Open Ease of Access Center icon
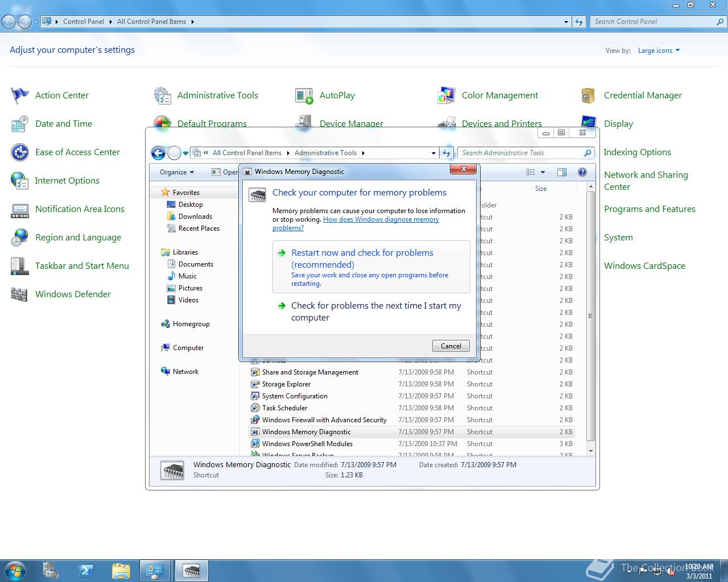728x582 pixels. coord(20,152)
